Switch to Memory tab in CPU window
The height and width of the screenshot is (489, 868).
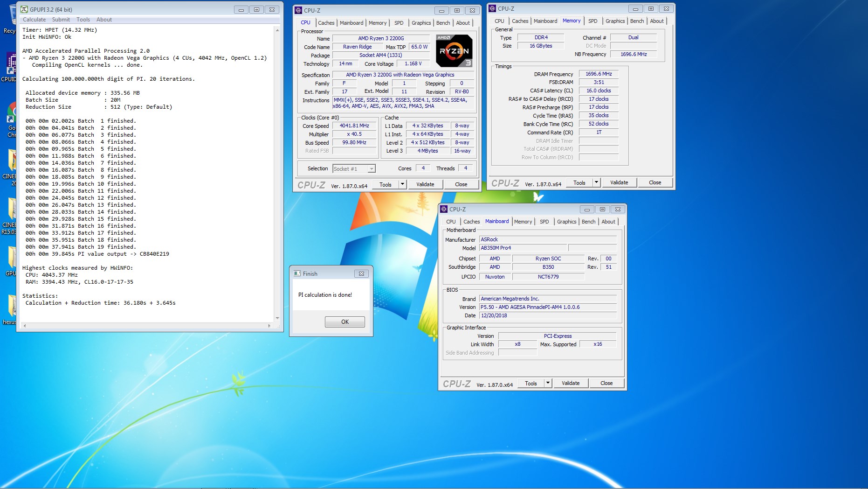[378, 23]
